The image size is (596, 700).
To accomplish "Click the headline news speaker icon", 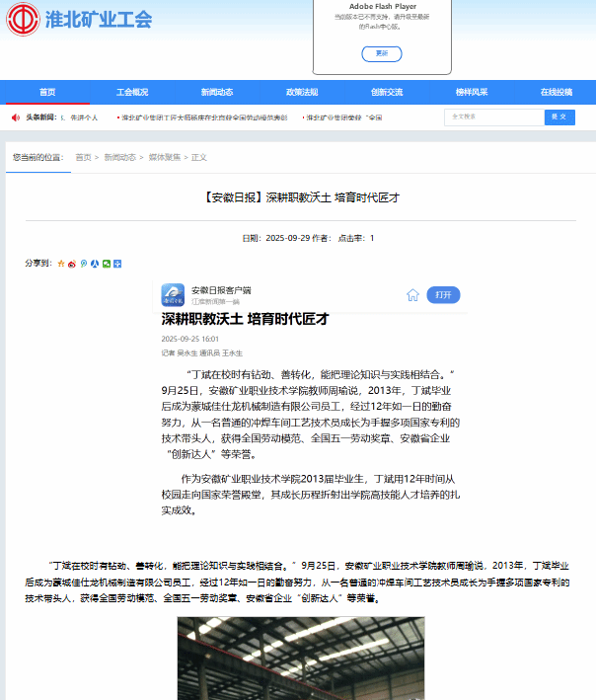I will 14,117.
